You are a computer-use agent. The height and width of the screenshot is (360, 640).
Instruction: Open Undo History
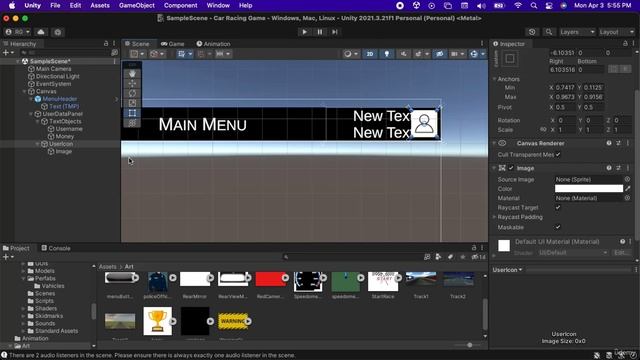pyautogui.click(x=532, y=32)
